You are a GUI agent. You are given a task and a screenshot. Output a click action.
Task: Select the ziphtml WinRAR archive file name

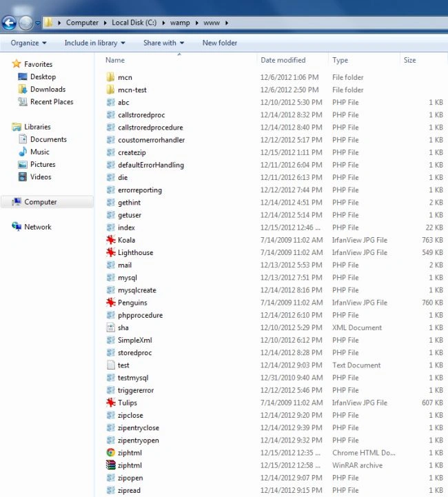coord(130,465)
